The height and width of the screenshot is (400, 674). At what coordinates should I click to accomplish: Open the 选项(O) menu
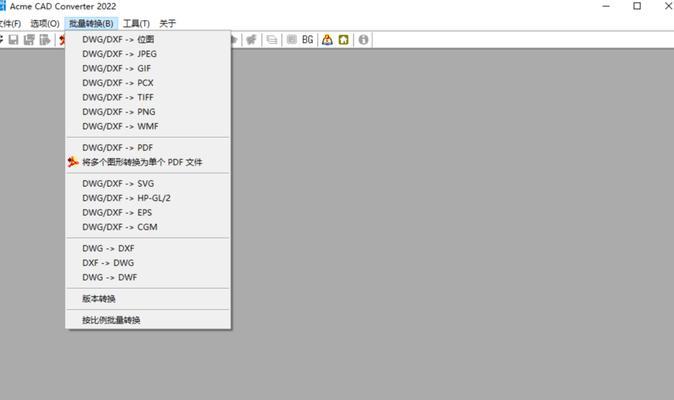pyautogui.click(x=45, y=23)
